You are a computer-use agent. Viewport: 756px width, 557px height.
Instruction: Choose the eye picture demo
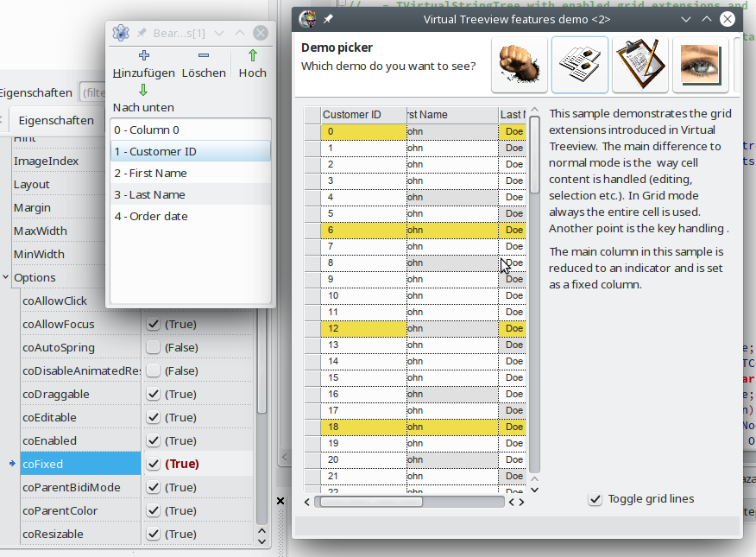pos(701,65)
